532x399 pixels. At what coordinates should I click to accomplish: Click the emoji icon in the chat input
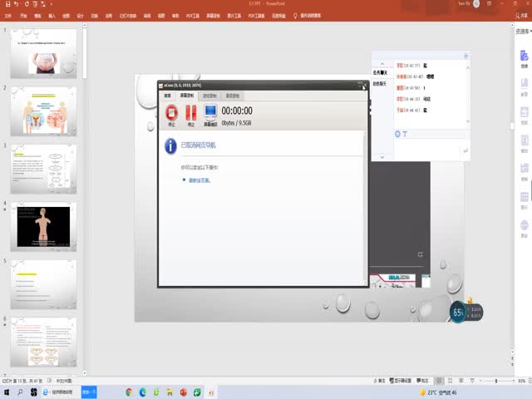tap(397, 133)
